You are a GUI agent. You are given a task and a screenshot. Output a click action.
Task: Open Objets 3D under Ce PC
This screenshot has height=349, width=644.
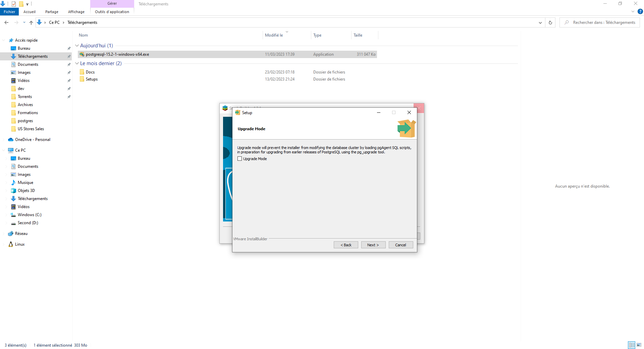click(26, 191)
